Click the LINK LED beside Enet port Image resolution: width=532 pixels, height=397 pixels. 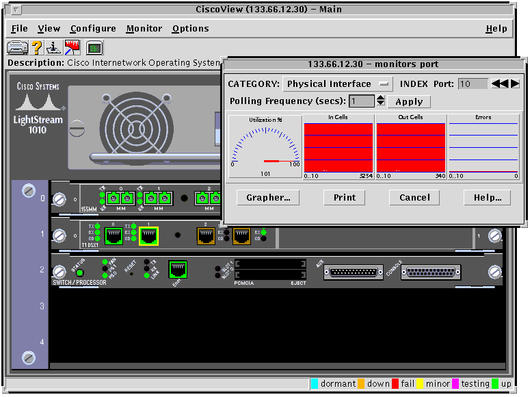tap(146, 275)
